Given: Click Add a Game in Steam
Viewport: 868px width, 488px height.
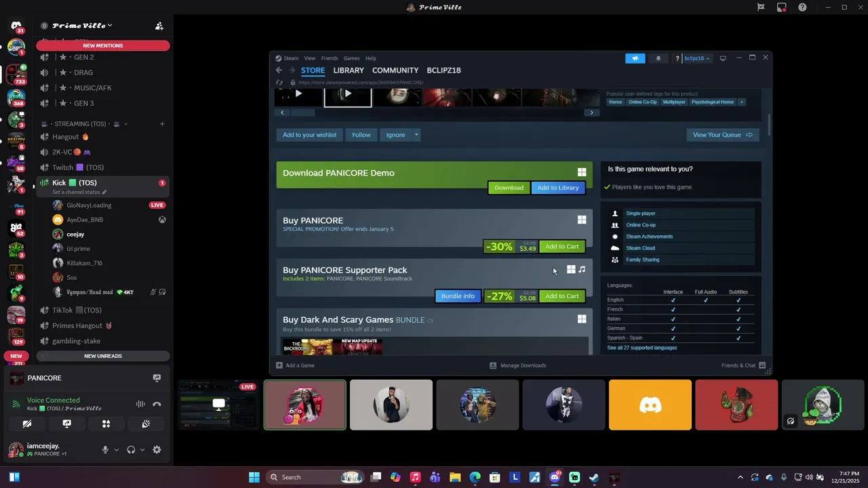Looking at the screenshot, I should pyautogui.click(x=295, y=365).
